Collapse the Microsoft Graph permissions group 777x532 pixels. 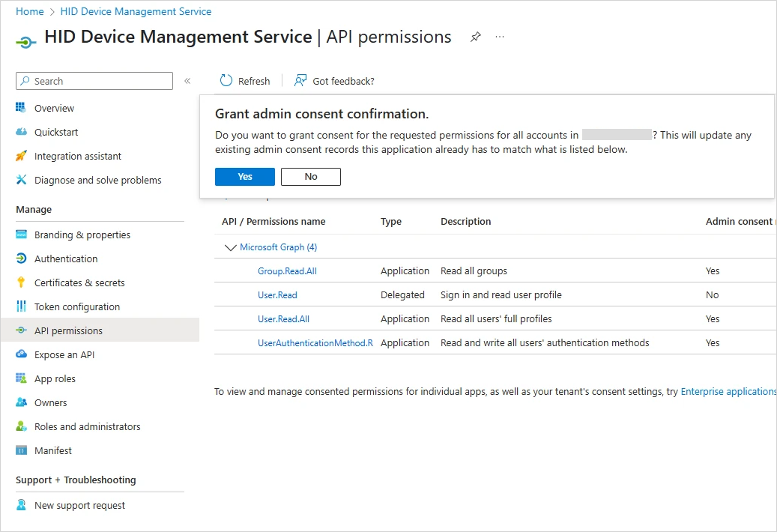[x=230, y=247]
